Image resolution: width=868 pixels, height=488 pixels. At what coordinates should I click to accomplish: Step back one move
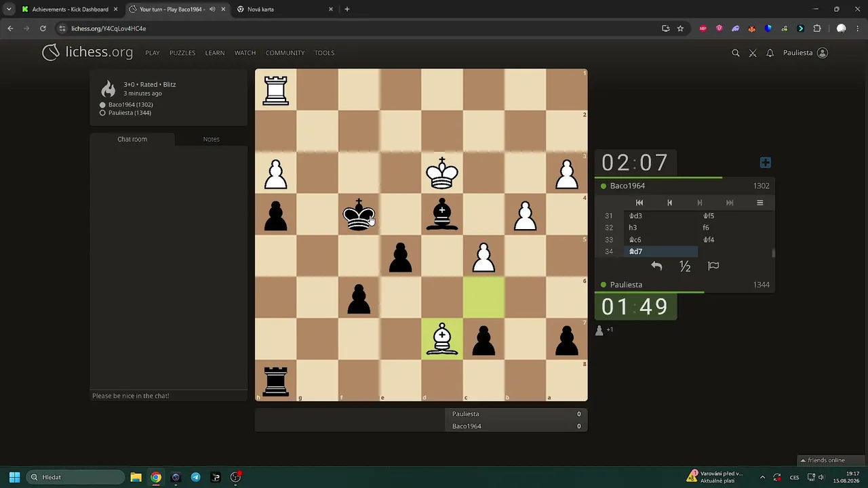pos(669,203)
